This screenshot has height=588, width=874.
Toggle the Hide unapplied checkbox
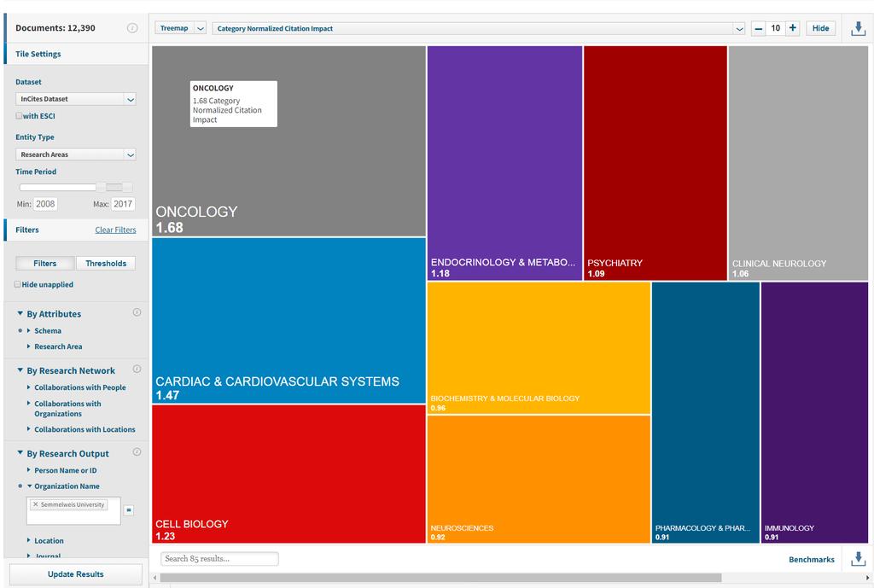[17, 284]
